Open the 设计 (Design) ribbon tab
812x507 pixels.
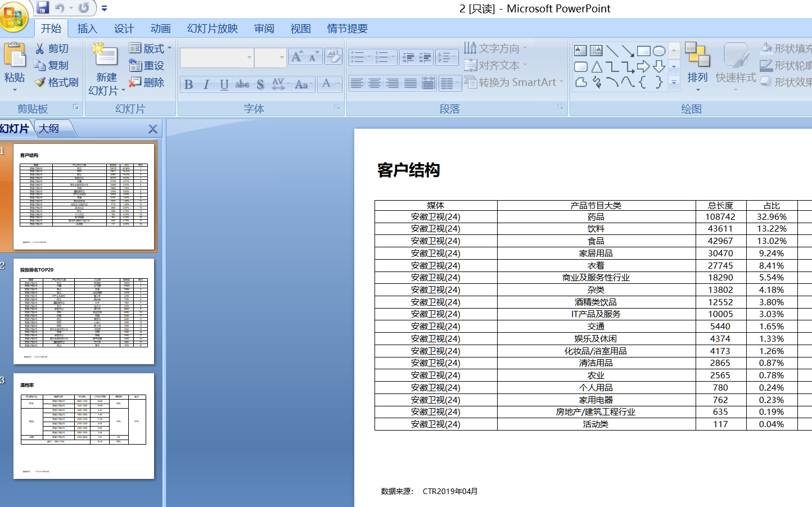point(124,29)
